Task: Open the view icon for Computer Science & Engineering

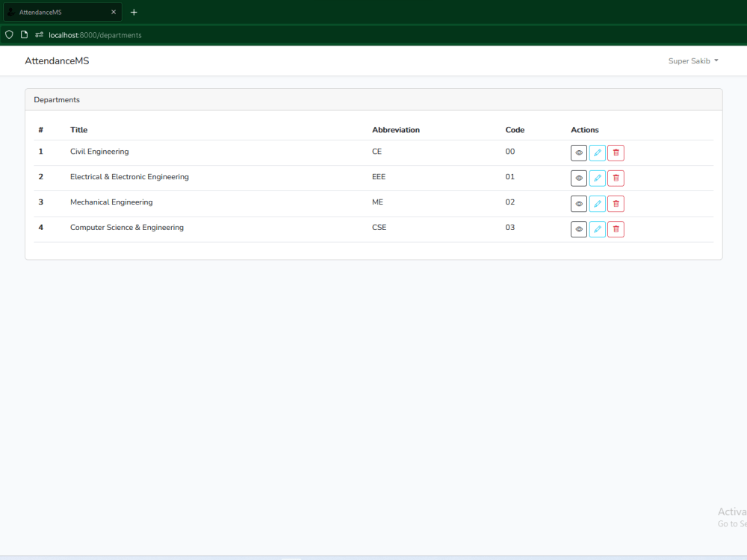Action: pos(578,228)
